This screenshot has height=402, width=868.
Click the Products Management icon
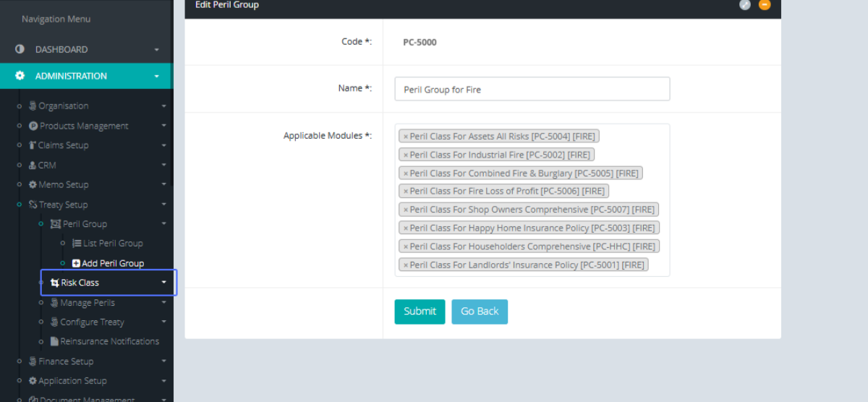pos(33,126)
